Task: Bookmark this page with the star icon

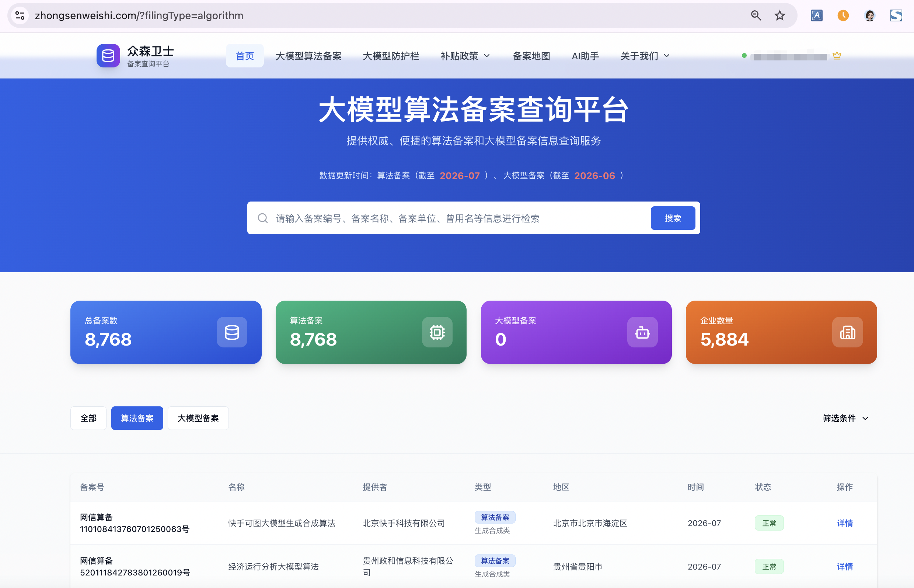Action: click(x=779, y=15)
